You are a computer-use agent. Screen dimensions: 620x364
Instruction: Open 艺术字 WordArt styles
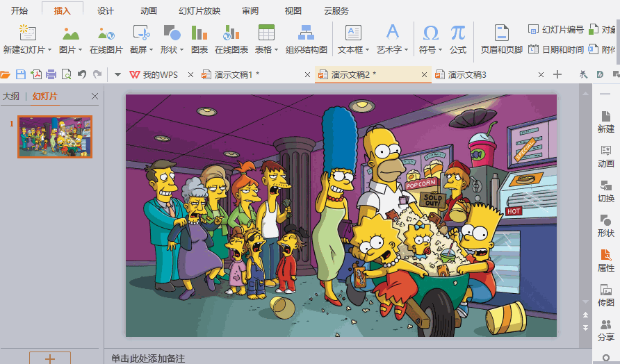392,32
